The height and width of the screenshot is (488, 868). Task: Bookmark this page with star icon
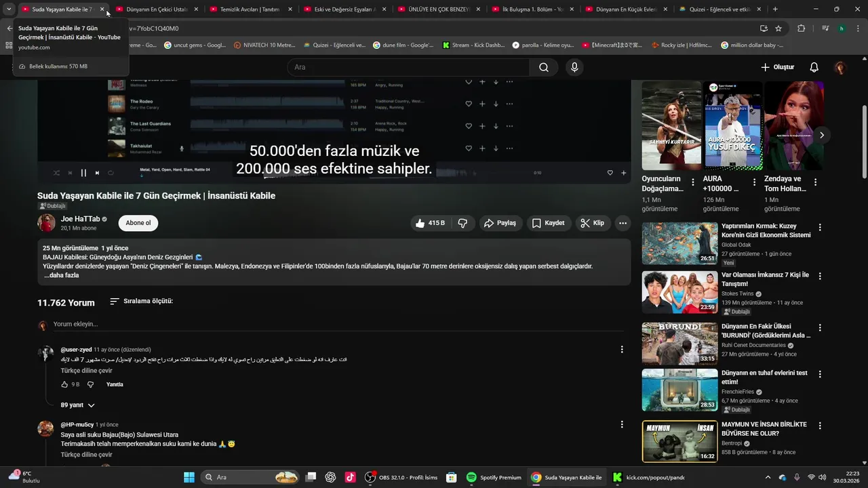(x=778, y=28)
